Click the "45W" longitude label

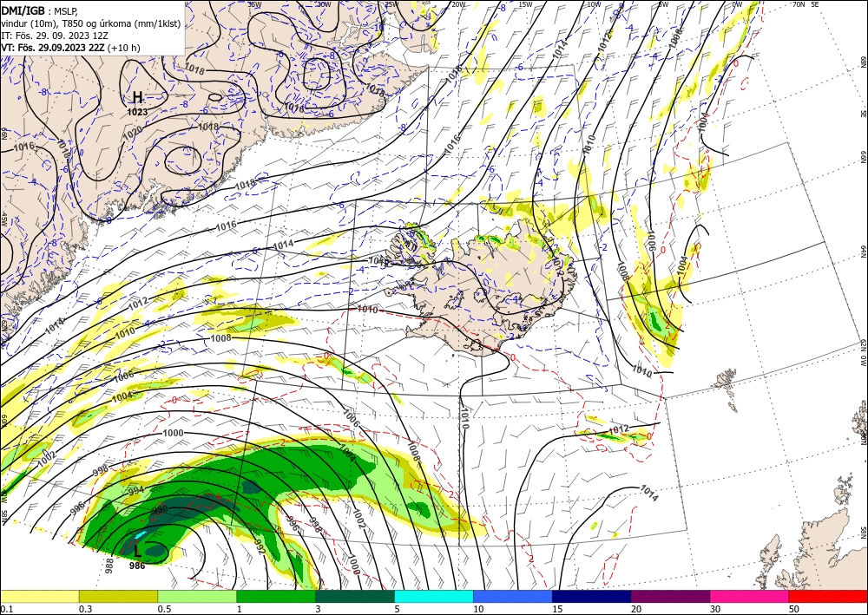point(3,219)
